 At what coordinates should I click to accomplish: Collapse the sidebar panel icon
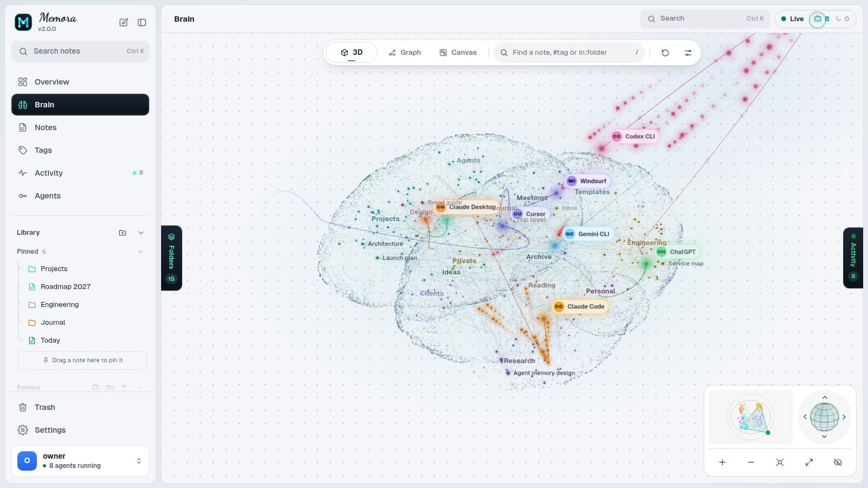[x=142, y=22]
